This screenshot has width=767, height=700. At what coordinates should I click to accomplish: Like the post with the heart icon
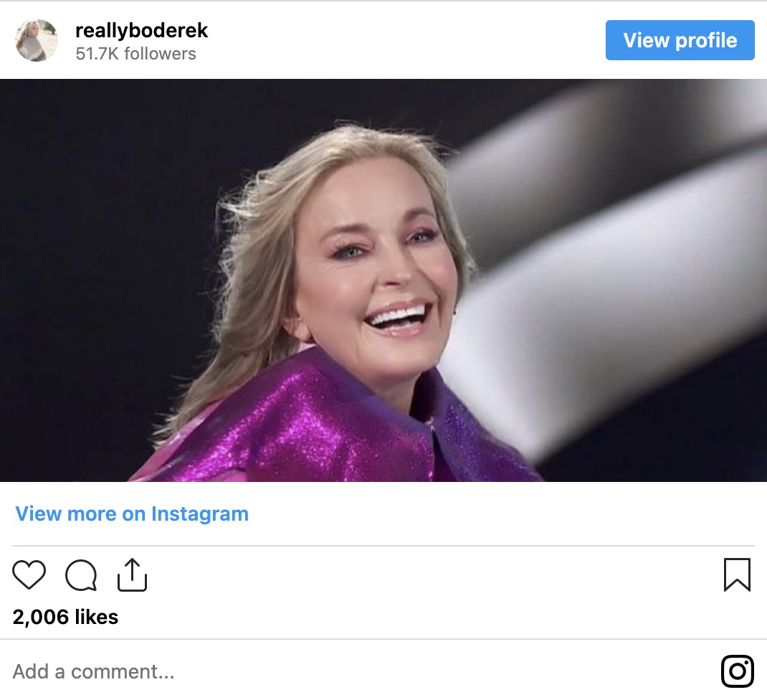coord(29,574)
